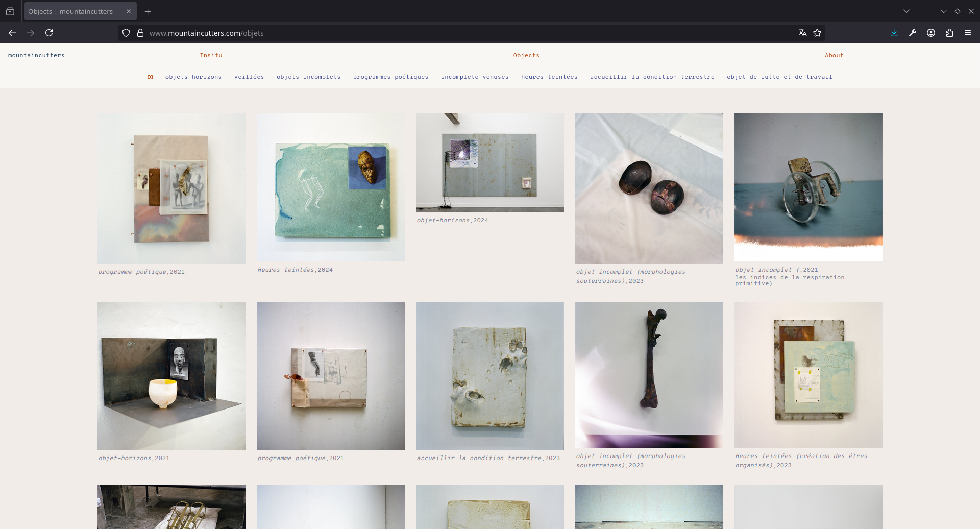The image size is (980, 529).
Task: Click the tracking protection shield icon
Action: tap(126, 33)
